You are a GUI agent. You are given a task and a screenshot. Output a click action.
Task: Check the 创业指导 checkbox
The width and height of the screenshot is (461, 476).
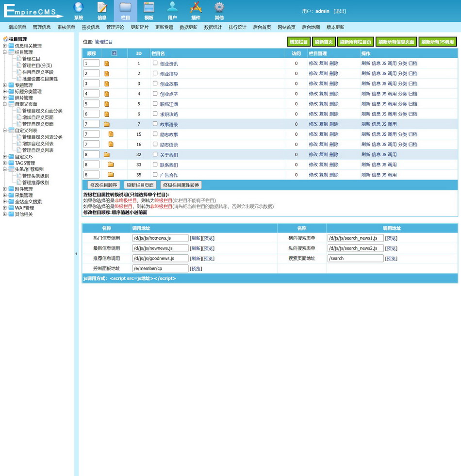(x=155, y=73)
